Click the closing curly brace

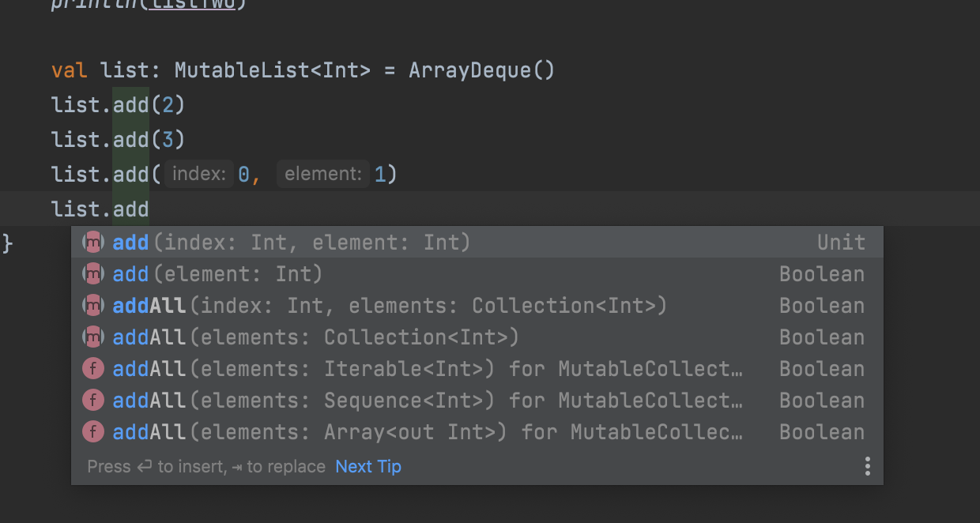pos(8,243)
